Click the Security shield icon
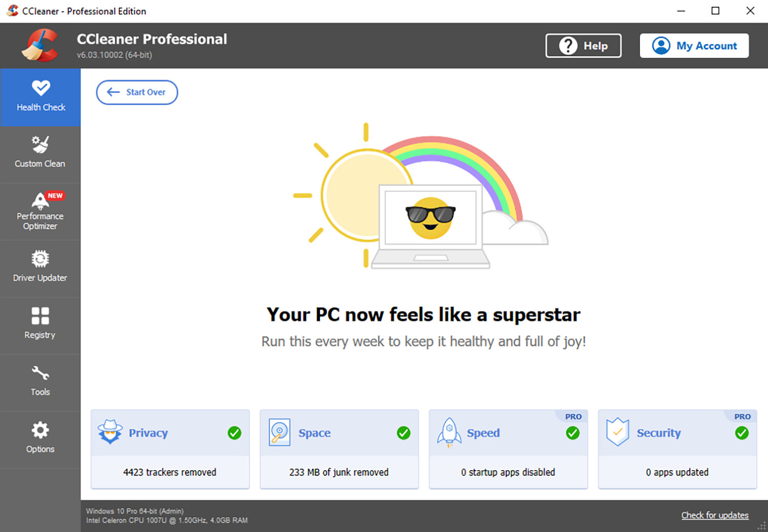 pos(617,432)
